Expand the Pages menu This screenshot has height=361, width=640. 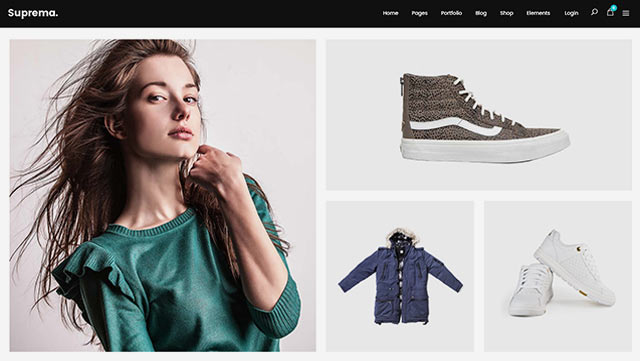[x=419, y=13]
